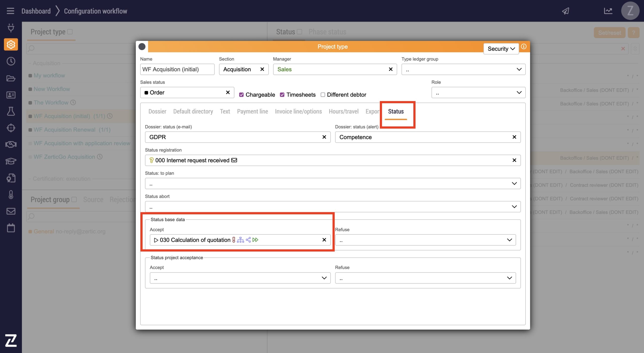Open the Status abort dropdown
The image size is (644, 353).
tap(333, 207)
